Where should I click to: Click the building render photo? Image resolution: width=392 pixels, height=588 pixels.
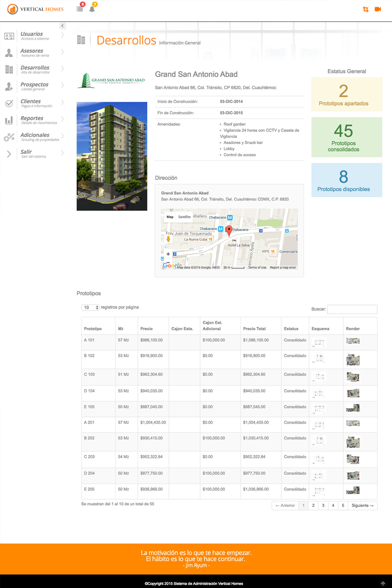pyautogui.click(x=112, y=156)
